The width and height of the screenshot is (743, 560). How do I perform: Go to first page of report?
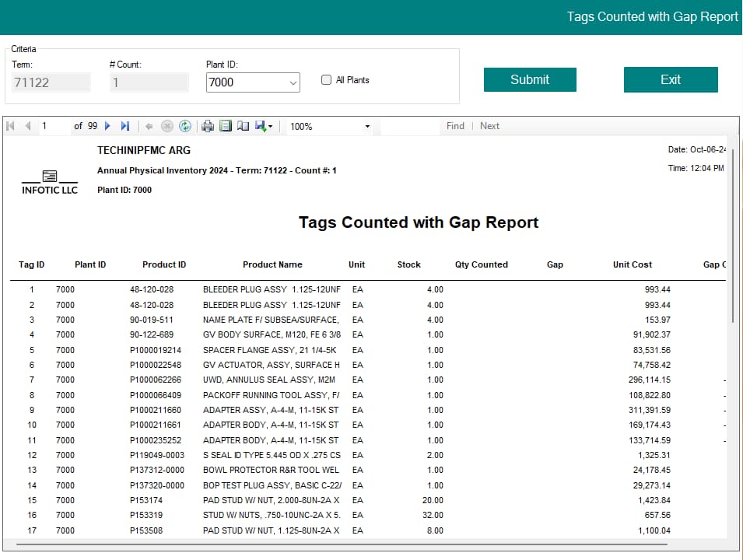pyautogui.click(x=10, y=126)
